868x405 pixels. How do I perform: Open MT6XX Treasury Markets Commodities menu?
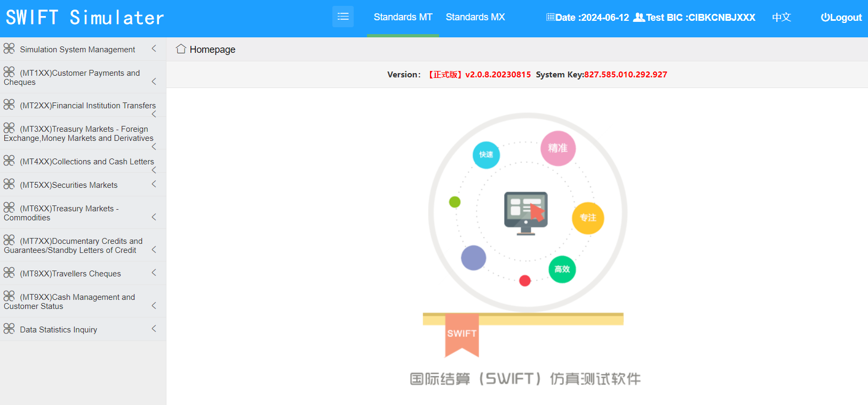pos(83,213)
